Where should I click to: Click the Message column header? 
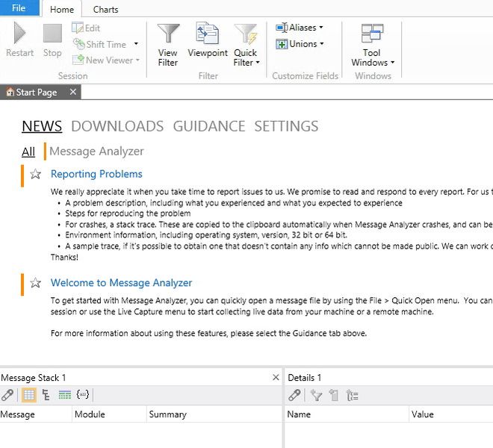click(36, 414)
